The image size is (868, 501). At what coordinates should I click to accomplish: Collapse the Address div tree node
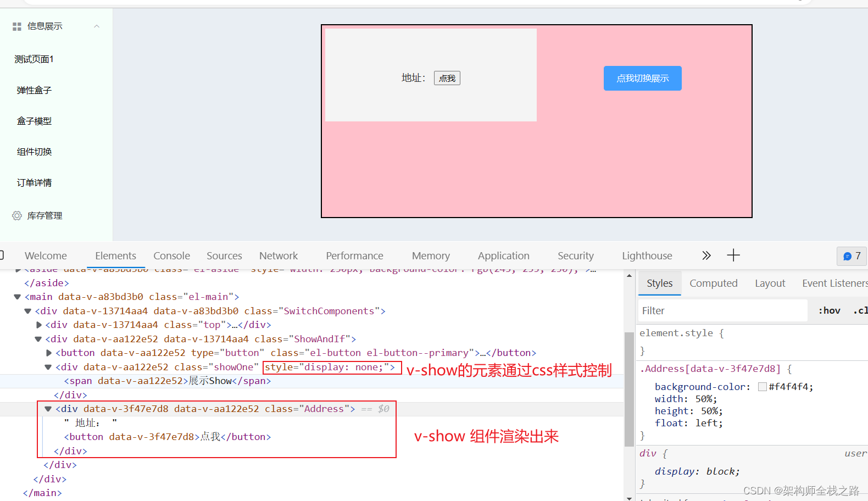coord(48,409)
